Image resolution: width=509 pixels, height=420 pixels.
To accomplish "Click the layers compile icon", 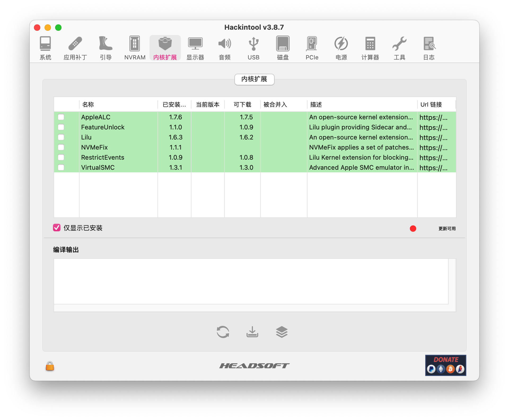I will pos(282,332).
